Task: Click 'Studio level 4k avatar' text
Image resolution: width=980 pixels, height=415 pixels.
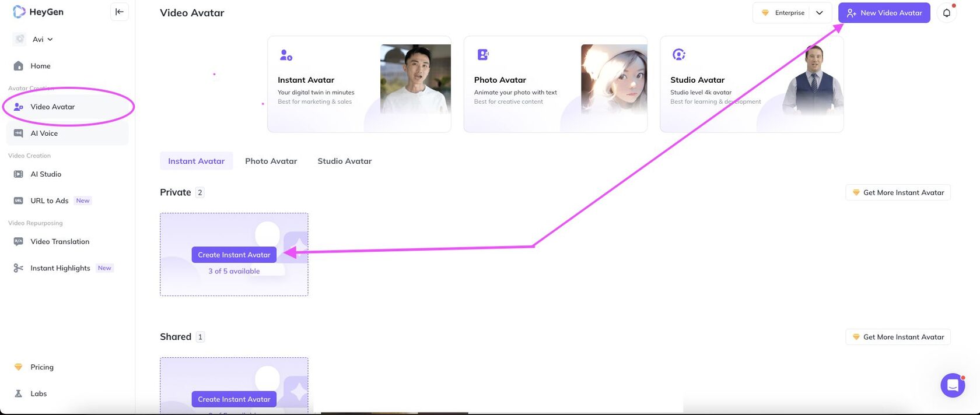Action: (x=701, y=92)
